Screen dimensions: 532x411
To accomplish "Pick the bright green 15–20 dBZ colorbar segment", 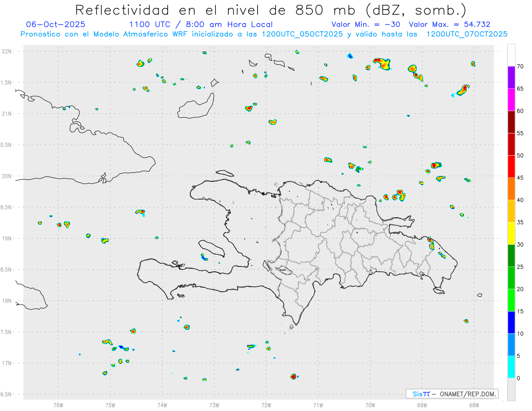I will click(x=511, y=300).
